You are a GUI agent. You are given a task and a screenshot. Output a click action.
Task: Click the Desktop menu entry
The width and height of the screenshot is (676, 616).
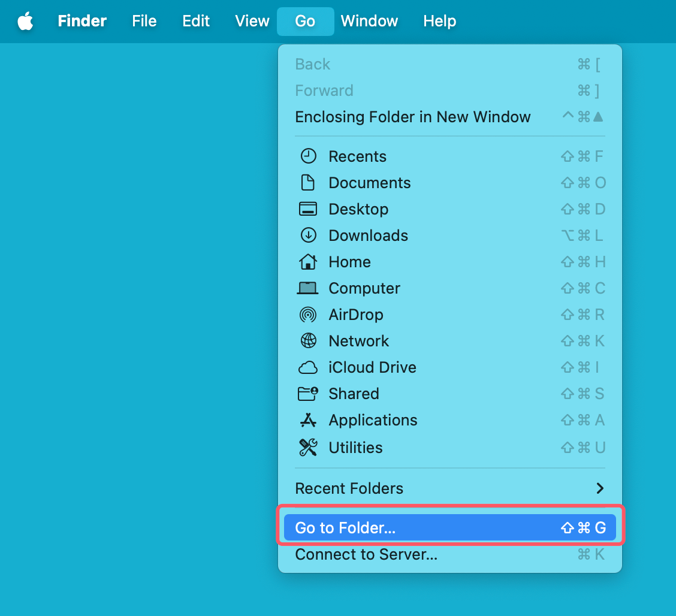(358, 209)
